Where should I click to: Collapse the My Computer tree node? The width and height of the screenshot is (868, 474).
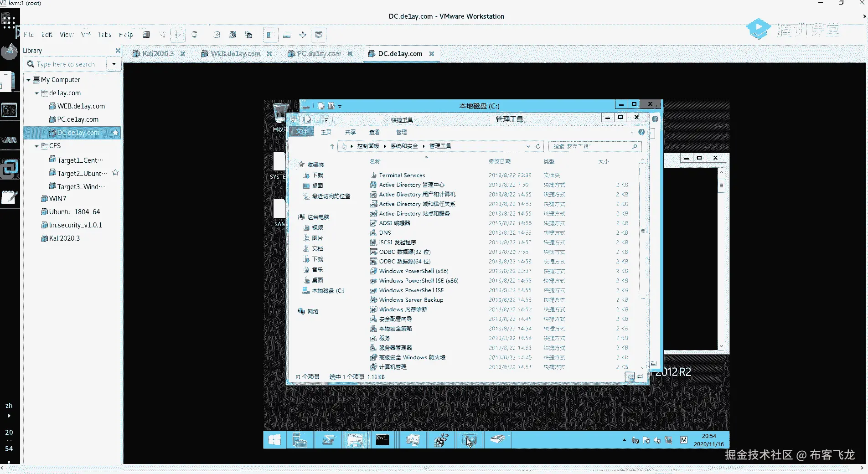[28, 80]
